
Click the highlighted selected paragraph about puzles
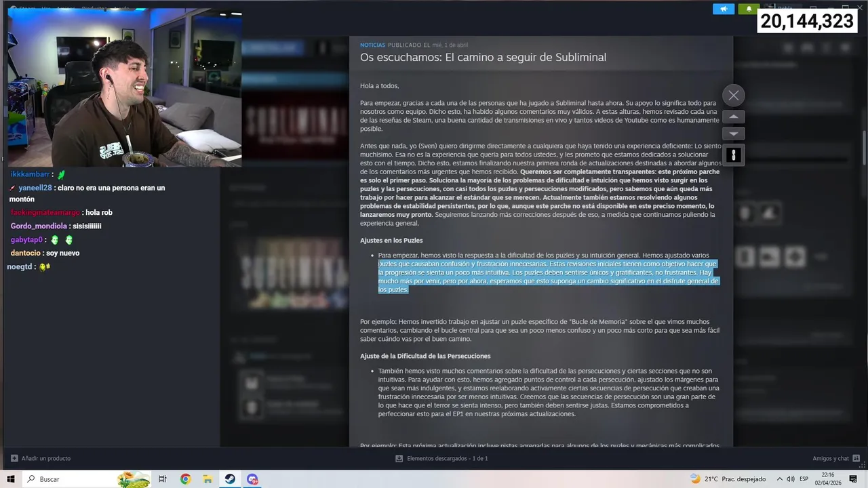coord(548,277)
